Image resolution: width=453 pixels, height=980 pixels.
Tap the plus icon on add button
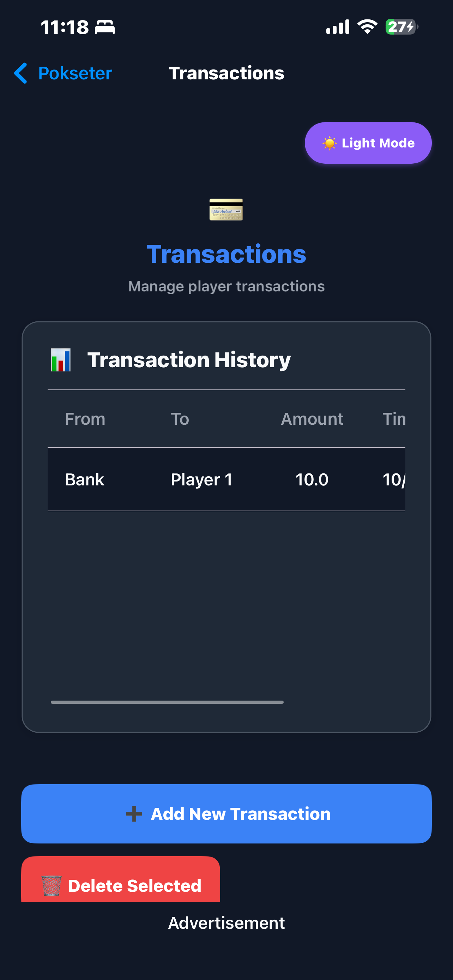click(x=134, y=814)
